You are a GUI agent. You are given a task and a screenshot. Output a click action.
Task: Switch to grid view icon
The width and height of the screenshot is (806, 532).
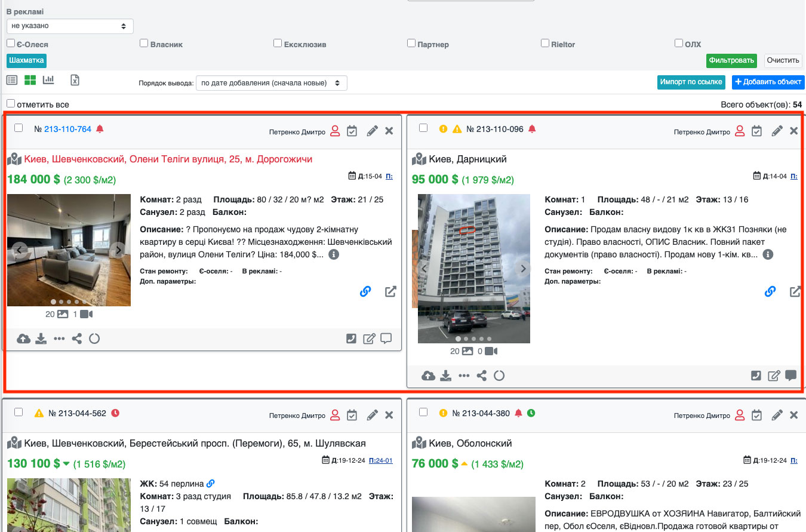pyautogui.click(x=30, y=80)
